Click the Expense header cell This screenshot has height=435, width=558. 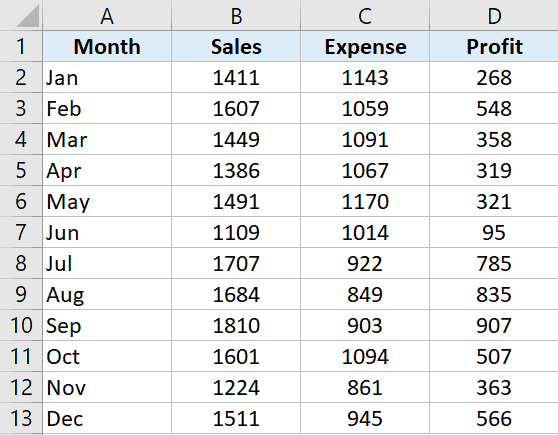click(x=365, y=46)
